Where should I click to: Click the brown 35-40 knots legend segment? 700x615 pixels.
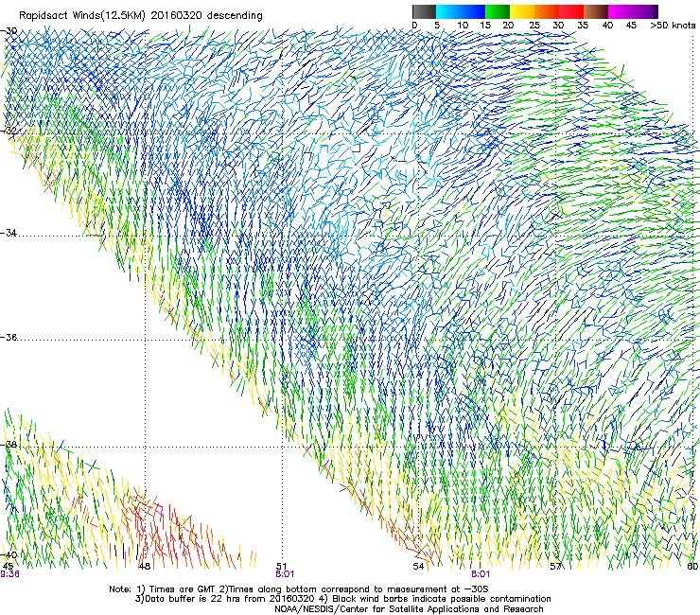point(596,11)
